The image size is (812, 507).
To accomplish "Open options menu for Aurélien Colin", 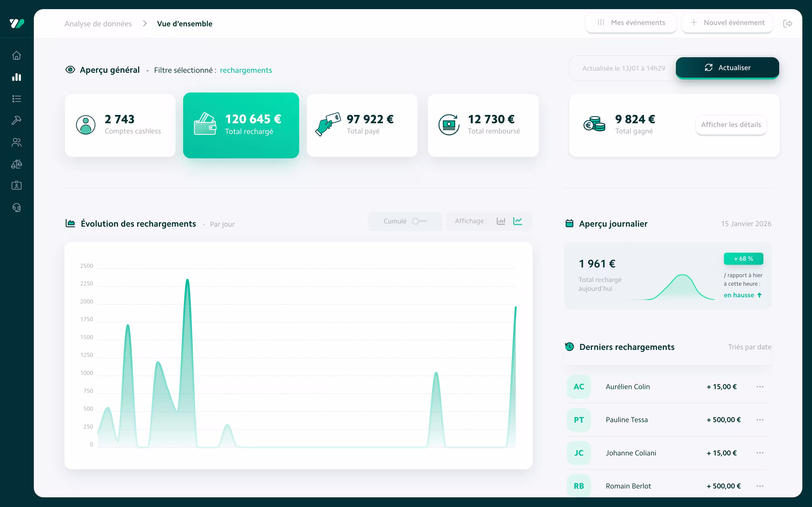I will pyautogui.click(x=760, y=387).
